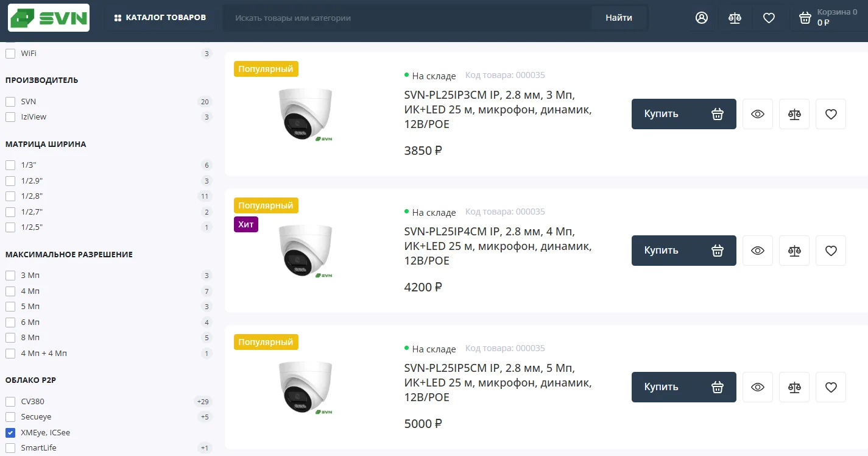Check the 1/2,5" matrix filter

(10, 227)
